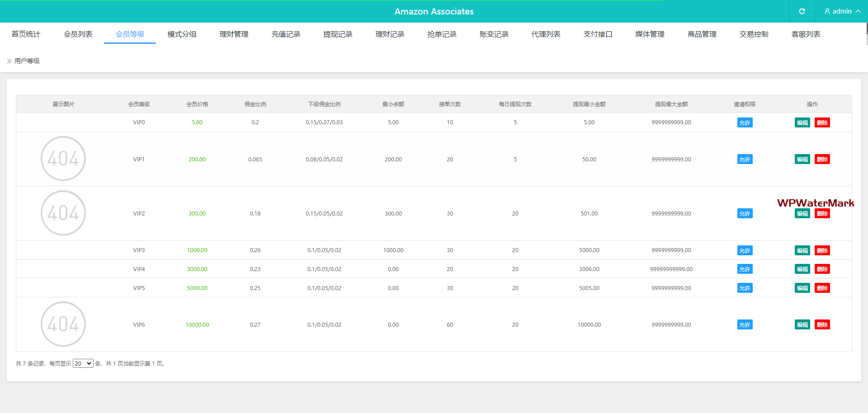Open the 客服列表 tab
Screen dimensions: 868x413
(806, 34)
